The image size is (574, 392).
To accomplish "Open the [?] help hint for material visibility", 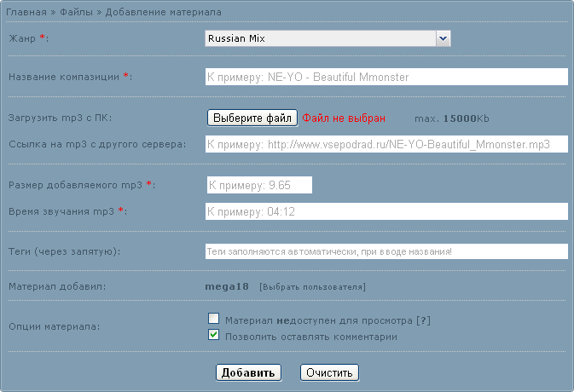I will tap(424, 320).
